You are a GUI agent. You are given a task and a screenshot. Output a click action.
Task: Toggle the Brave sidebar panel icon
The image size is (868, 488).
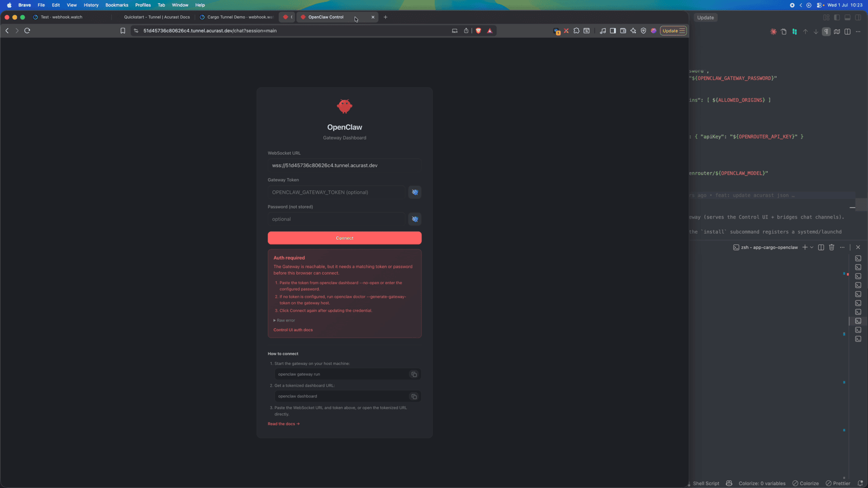(x=612, y=31)
